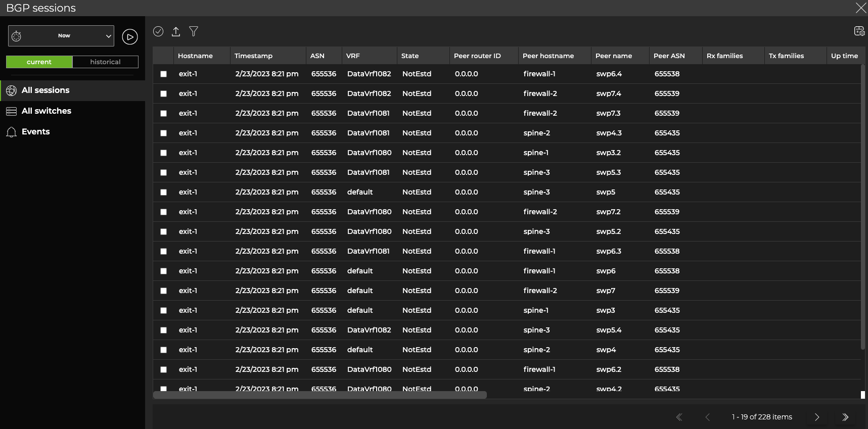Viewport: 868px width, 429px height.
Task: Click the All switches icon
Action: (11, 111)
